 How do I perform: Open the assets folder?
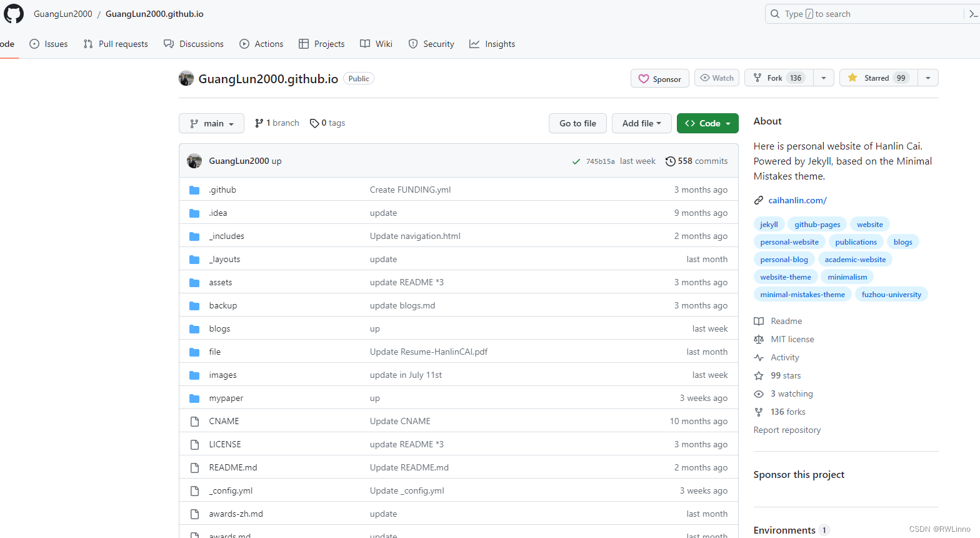[x=221, y=282]
